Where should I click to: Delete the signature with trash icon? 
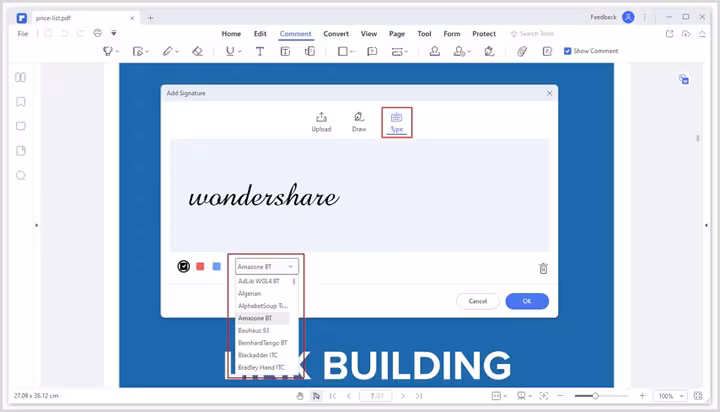pos(543,268)
